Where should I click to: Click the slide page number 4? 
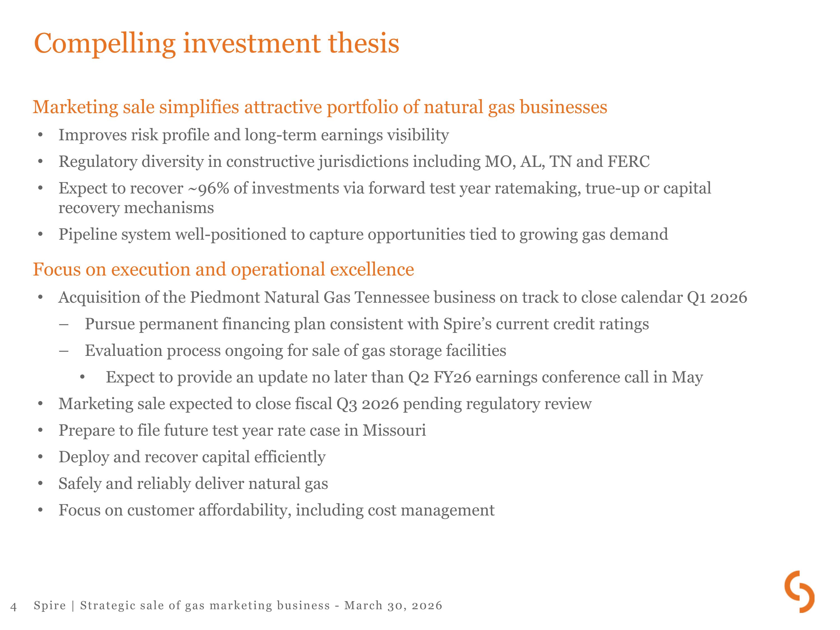pyautogui.click(x=14, y=606)
